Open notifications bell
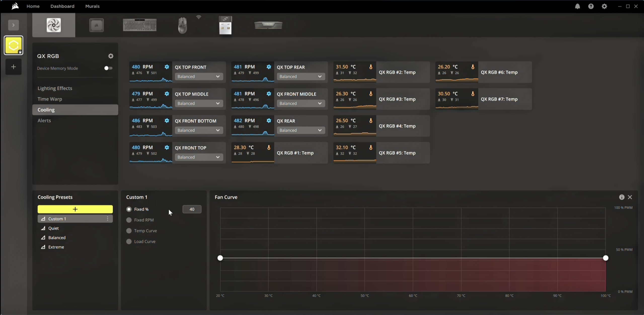 577,6
